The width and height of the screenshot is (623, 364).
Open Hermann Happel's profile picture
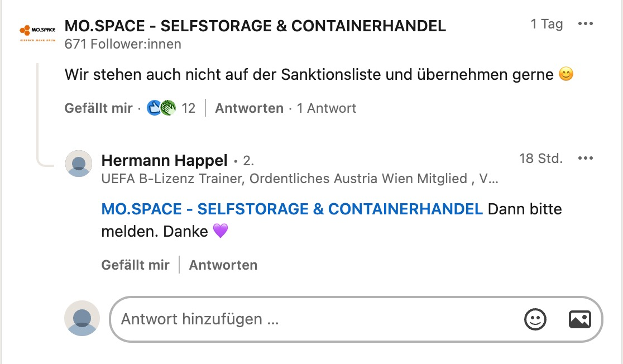point(79,164)
